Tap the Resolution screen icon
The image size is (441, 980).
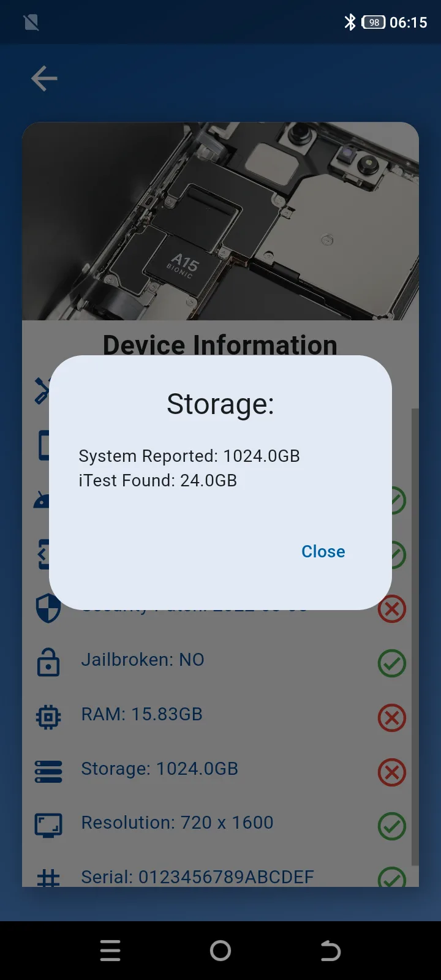pyautogui.click(x=48, y=825)
